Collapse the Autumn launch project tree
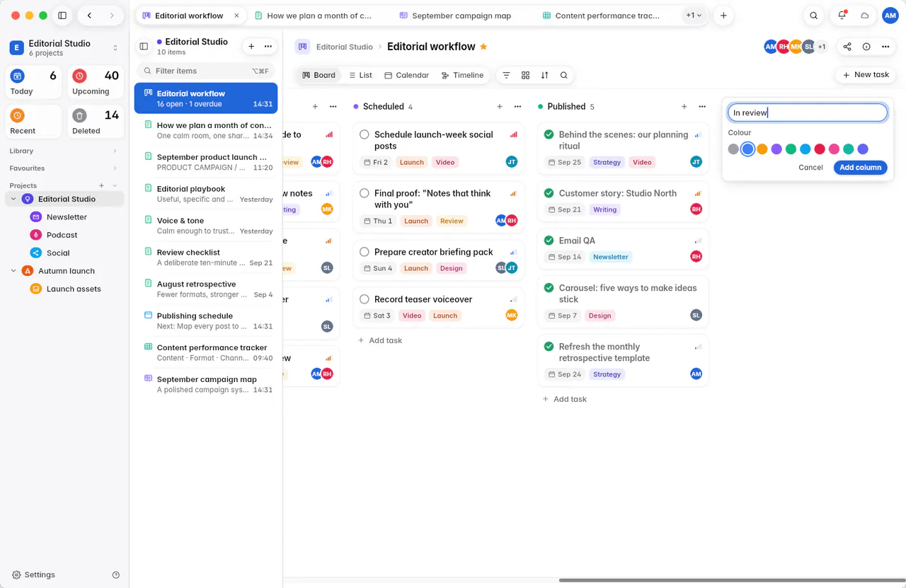906x588 pixels. pyautogui.click(x=13, y=271)
